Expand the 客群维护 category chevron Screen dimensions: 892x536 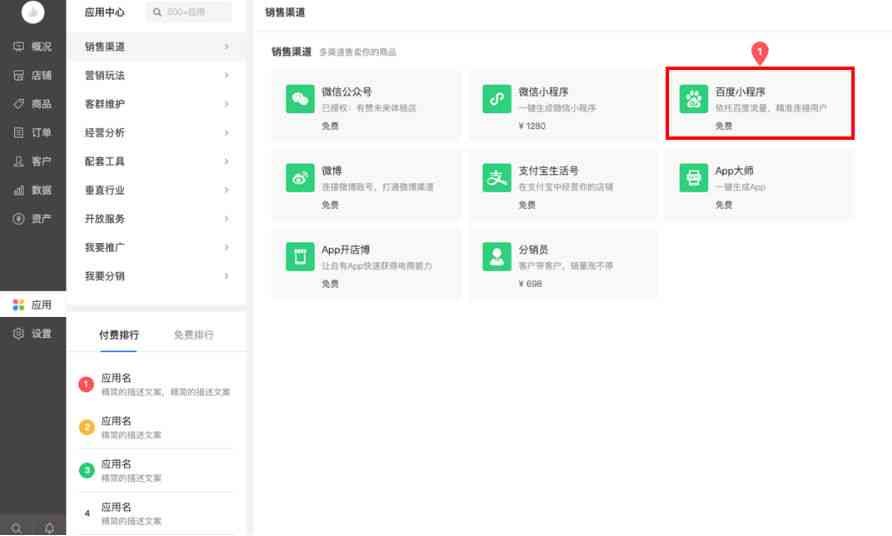point(226,104)
